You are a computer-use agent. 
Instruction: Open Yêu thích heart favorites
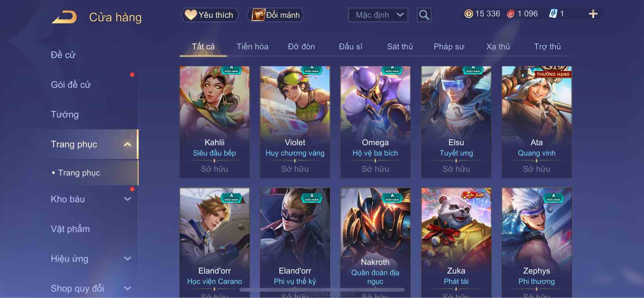pos(191,15)
